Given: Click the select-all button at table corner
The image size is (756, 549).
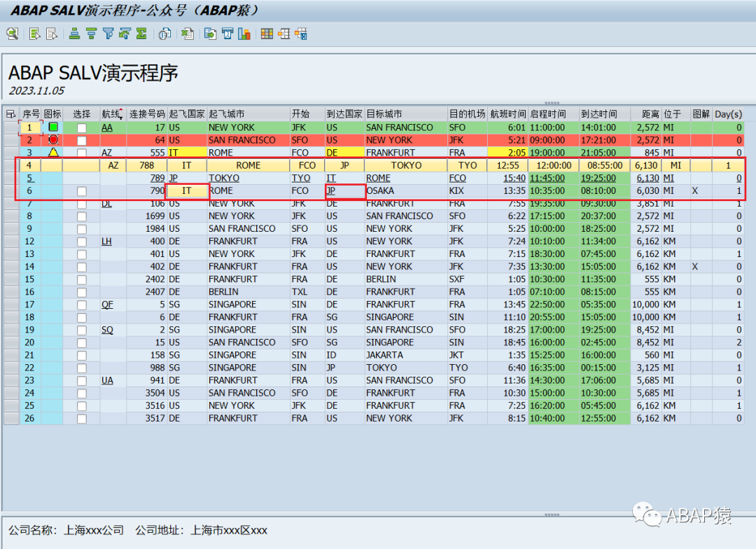Looking at the screenshot, I should tap(11, 114).
